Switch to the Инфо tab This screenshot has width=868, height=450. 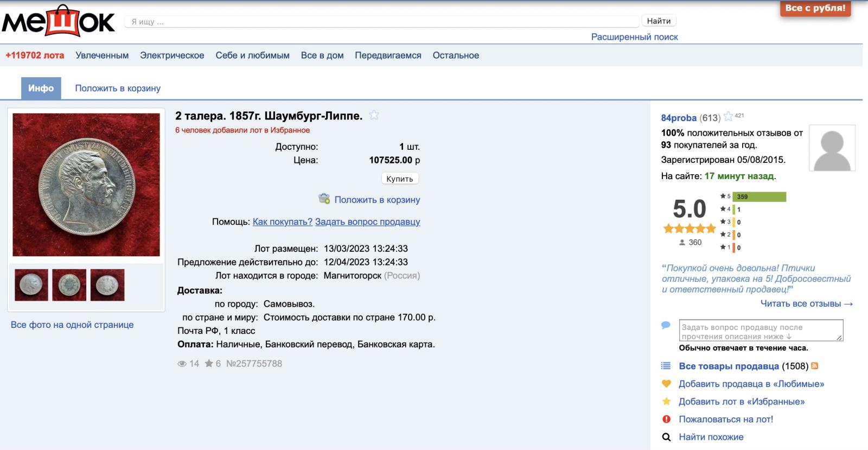(x=41, y=88)
